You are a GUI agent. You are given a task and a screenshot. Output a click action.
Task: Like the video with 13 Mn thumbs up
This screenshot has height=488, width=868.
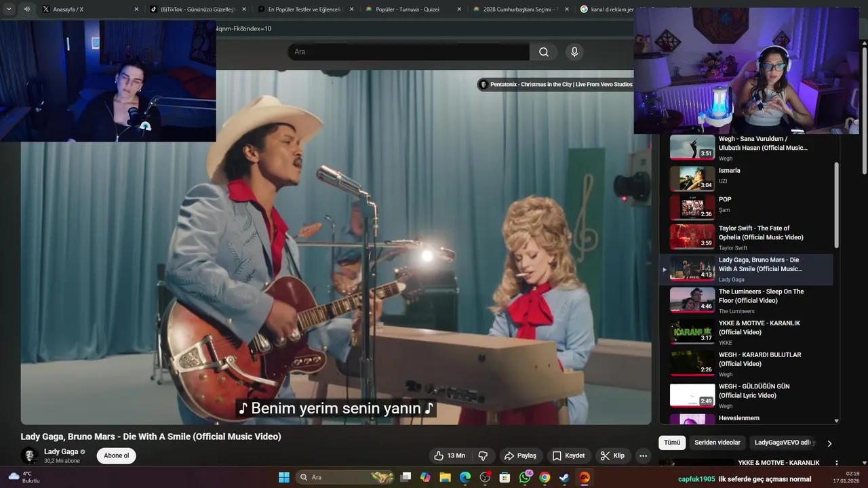coord(450,455)
